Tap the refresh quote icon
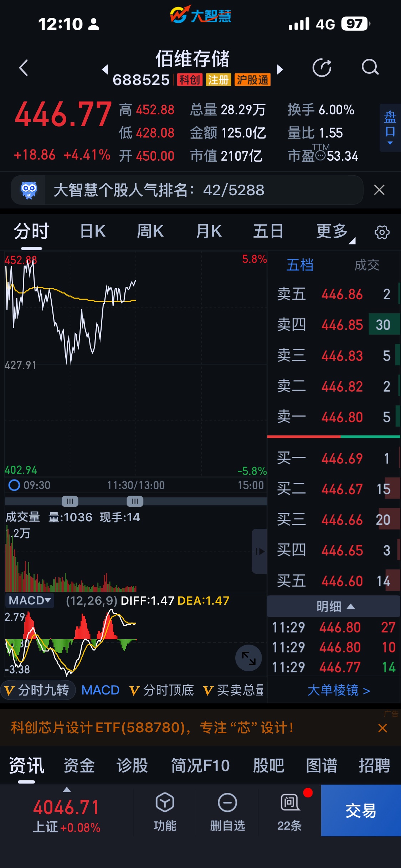The width and height of the screenshot is (401, 868). (x=322, y=67)
